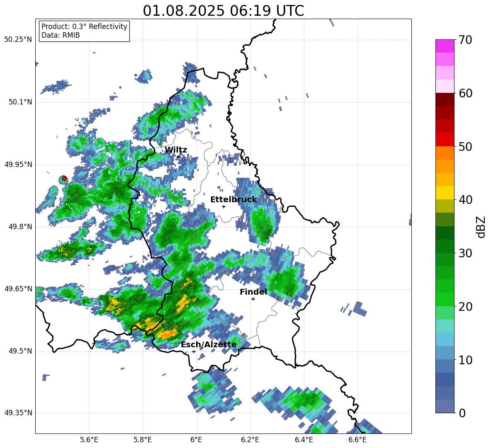Click the Findel location label
Image resolution: width=491 pixels, height=448 pixels.
(253, 292)
